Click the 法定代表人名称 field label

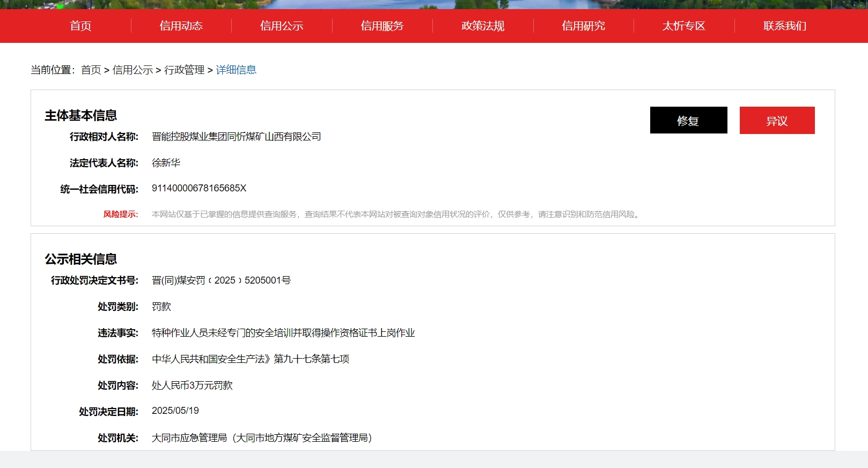(x=104, y=163)
